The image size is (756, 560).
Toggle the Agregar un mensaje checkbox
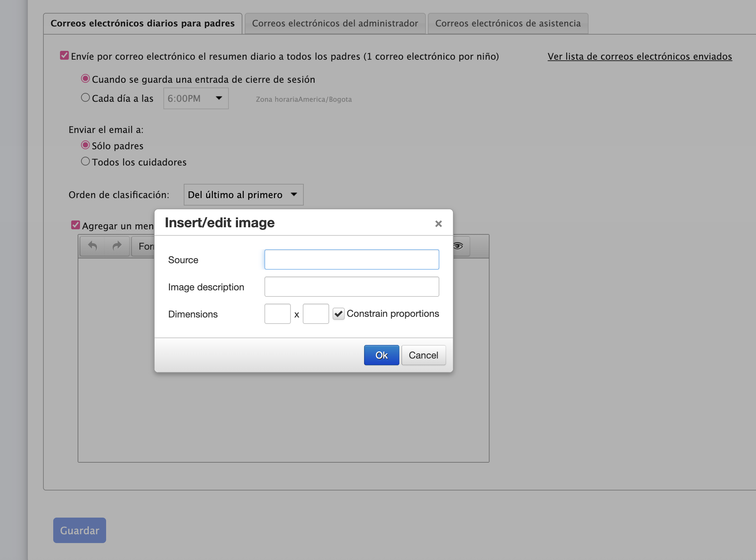(x=75, y=225)
